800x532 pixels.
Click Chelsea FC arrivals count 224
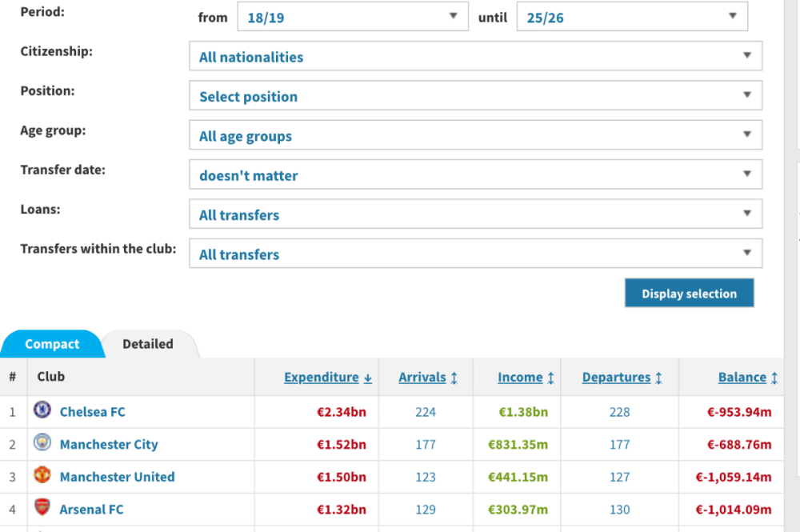point(426,412)
